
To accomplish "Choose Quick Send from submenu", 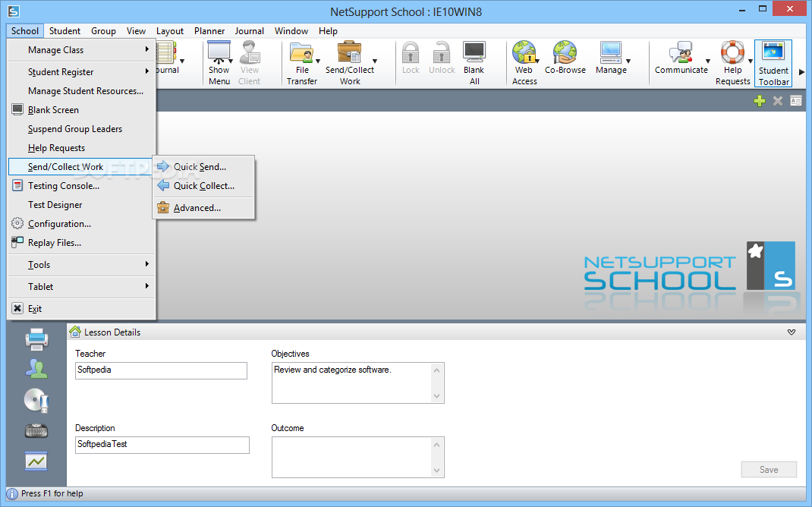I will click(203, 166).
